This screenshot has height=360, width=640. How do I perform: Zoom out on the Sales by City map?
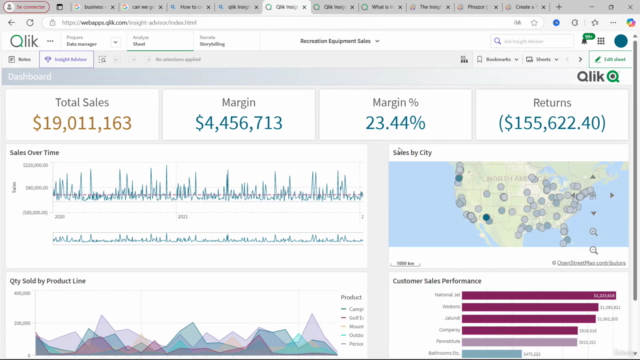pos(593,250)
